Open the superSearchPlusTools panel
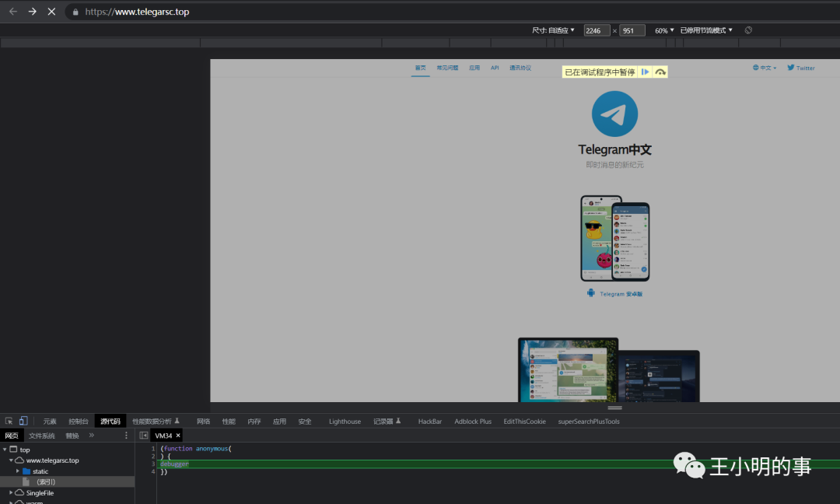Screen dimensions: 840x504 pos(588,422)
